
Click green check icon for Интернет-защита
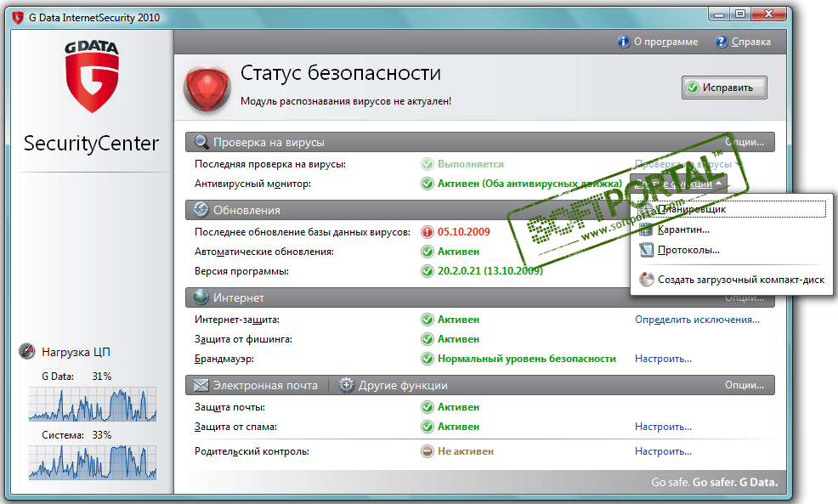point(427,320)
